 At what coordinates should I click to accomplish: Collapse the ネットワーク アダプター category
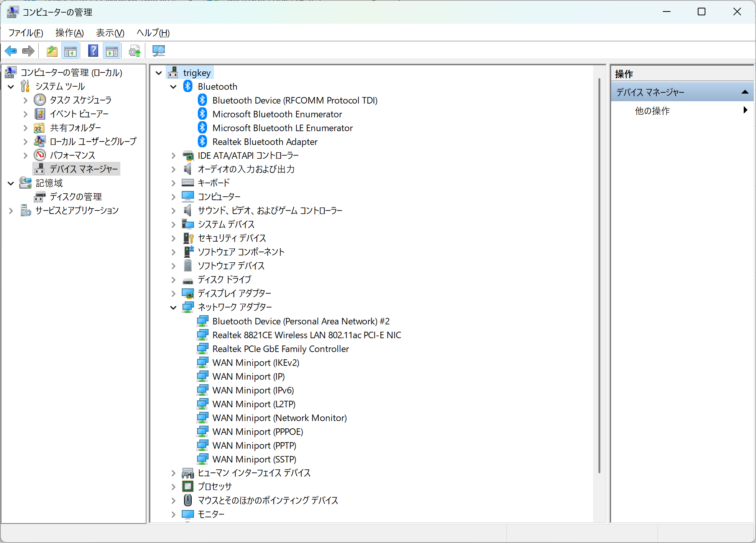[173, 308]
